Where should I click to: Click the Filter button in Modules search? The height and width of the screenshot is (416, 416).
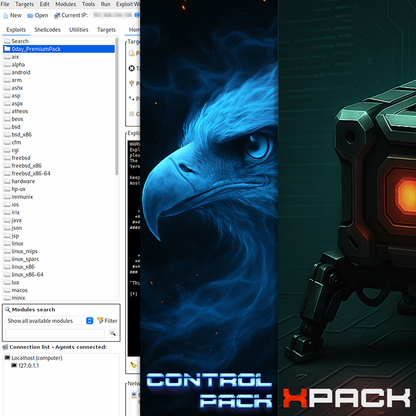pyautogui.click(x=107, y=321)
